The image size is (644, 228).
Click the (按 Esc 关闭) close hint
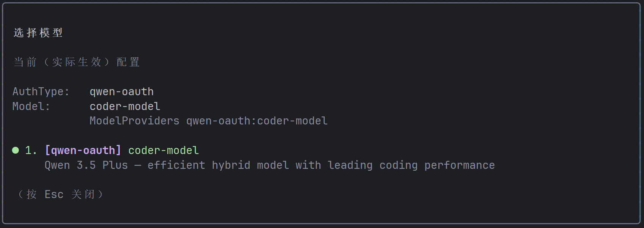(x=61, y=194)
